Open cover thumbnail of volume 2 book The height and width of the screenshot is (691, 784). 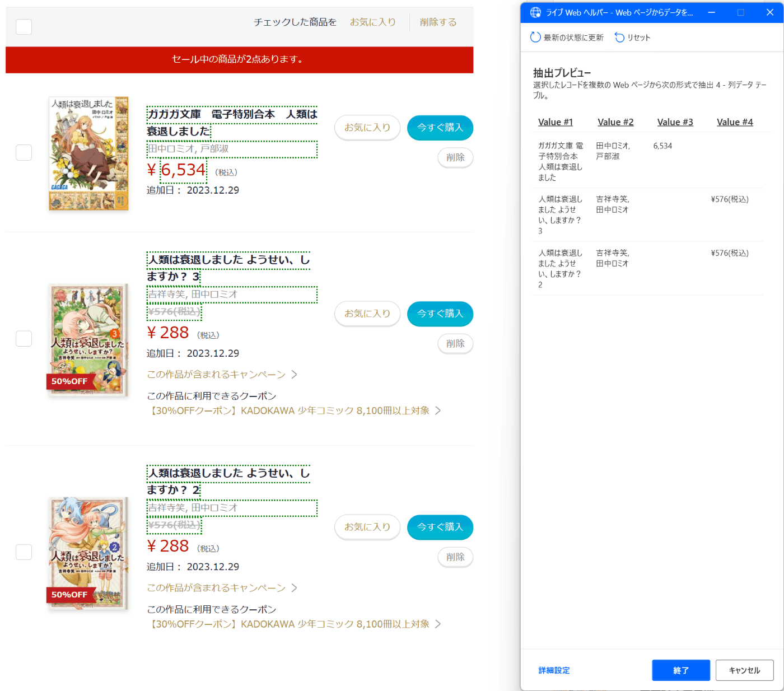coord(87,553)
